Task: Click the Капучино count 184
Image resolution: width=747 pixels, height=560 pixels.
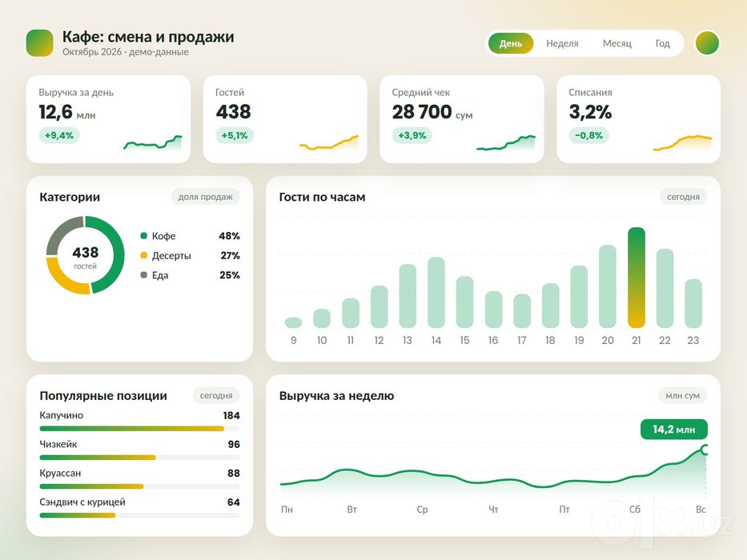Action: tap(231, 415)
